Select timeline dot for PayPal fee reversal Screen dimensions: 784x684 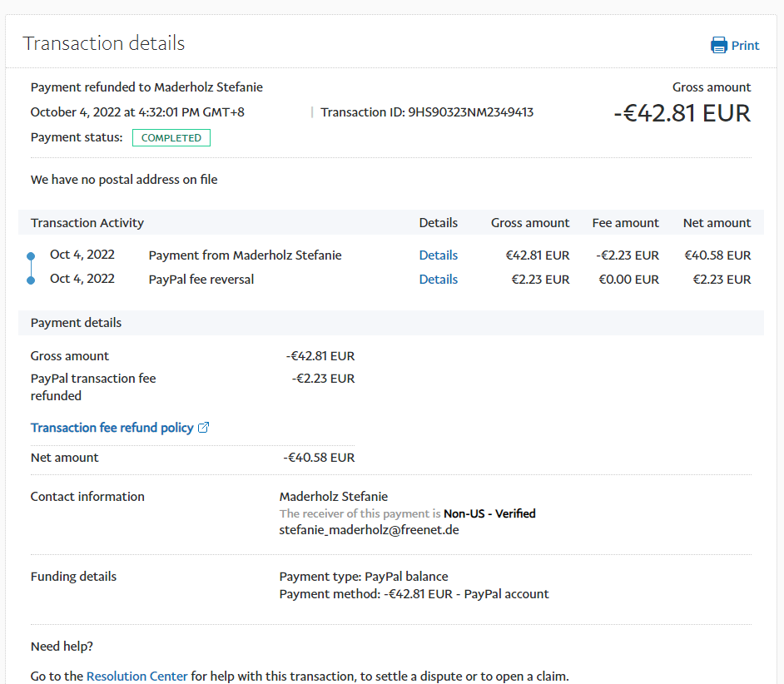31,280
